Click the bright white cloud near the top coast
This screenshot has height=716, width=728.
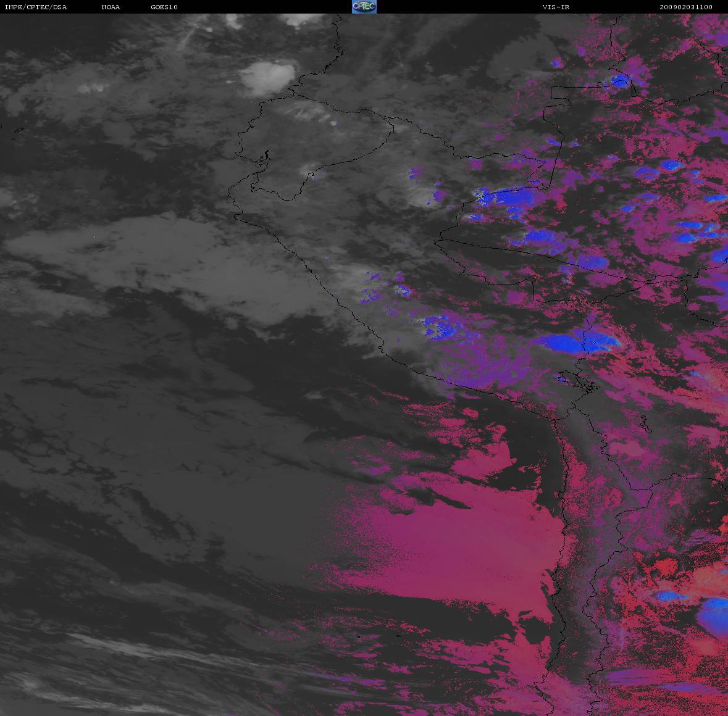coord(267,77)
